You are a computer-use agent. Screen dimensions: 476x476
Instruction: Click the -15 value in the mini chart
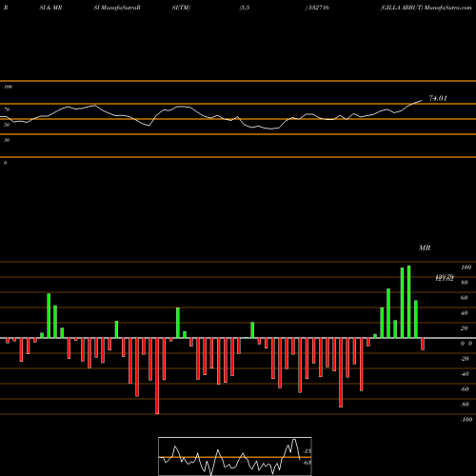tap(307, 451)
